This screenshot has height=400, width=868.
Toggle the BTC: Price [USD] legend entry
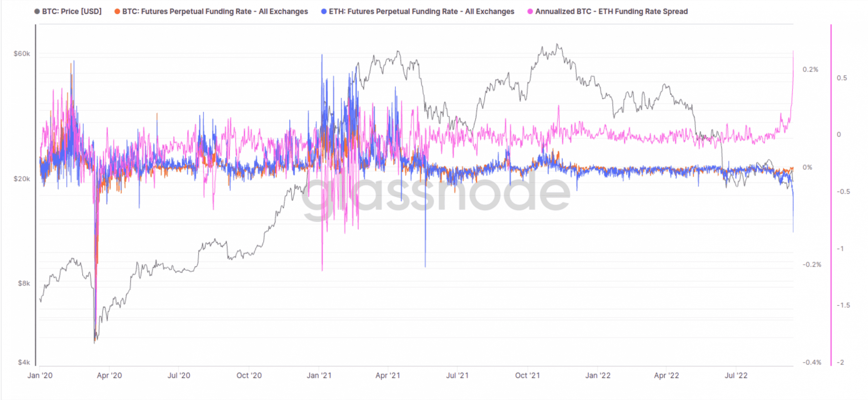point(68,12)
